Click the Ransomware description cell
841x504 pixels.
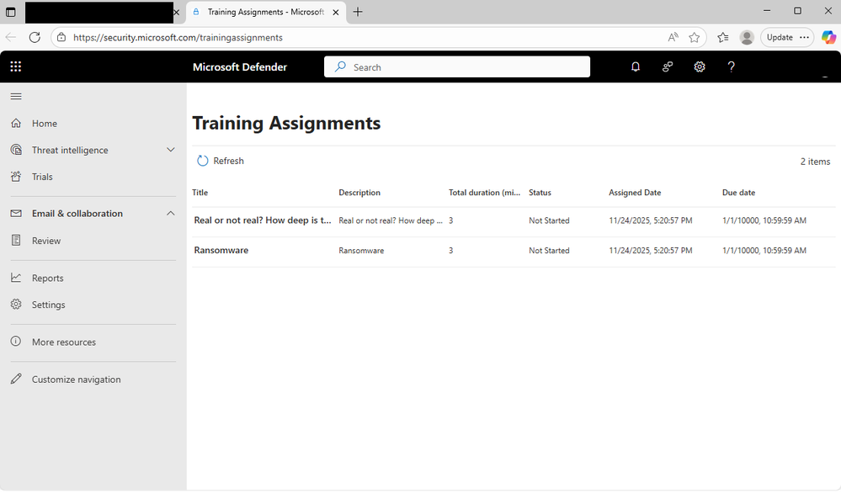tap(361, 251)
